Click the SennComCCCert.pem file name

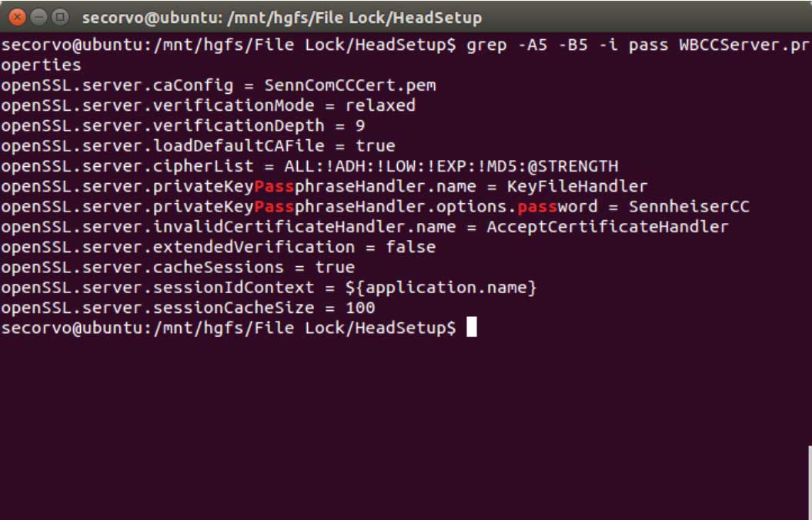(350, 85)
